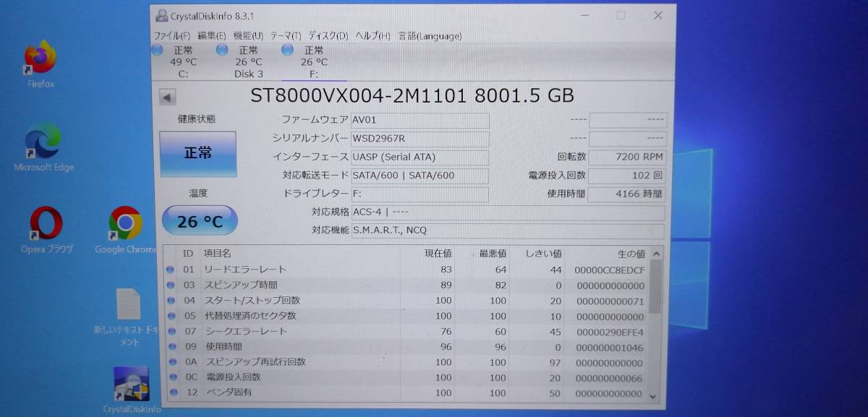Click power on hours value 4166 時間
The height and width of the screenshot is (417, 868).
point(626,194)
